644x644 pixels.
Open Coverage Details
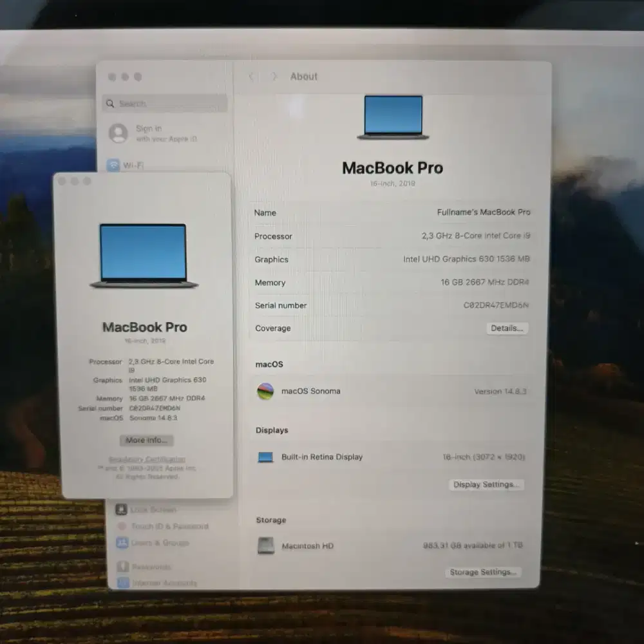[507, 328]
